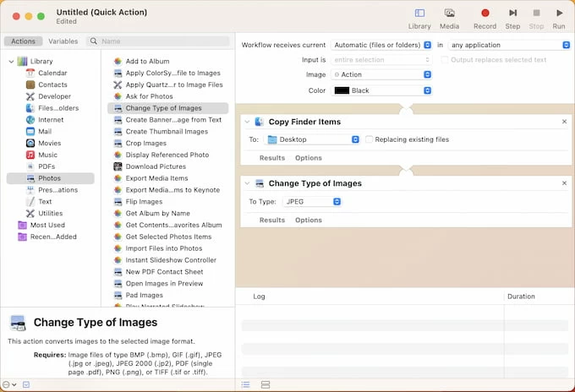The image size is (575, 392).
Task: Click the Record button in toolbar
Action: click(485, 13)
